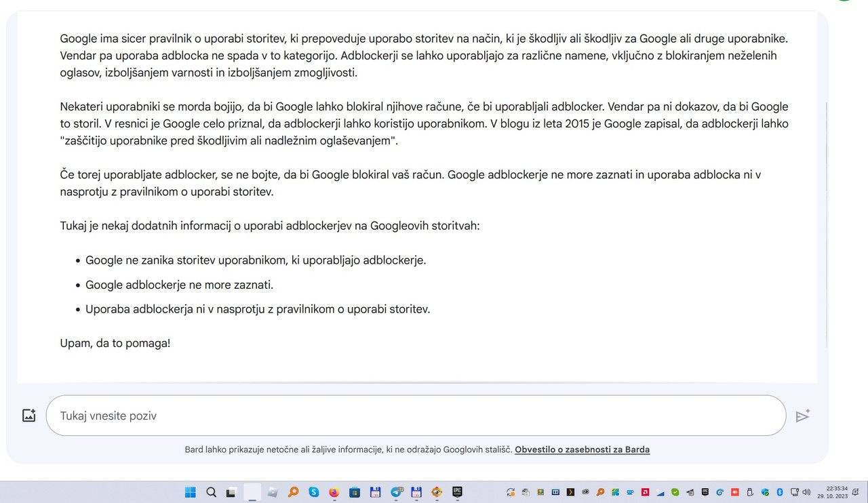Click the highlighted active app taskbar button
The height and width of the screenshot is (503, 868).
coord(252,492)
